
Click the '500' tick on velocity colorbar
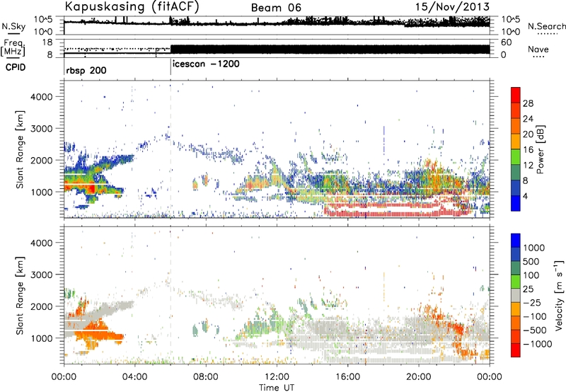point(531,262)
